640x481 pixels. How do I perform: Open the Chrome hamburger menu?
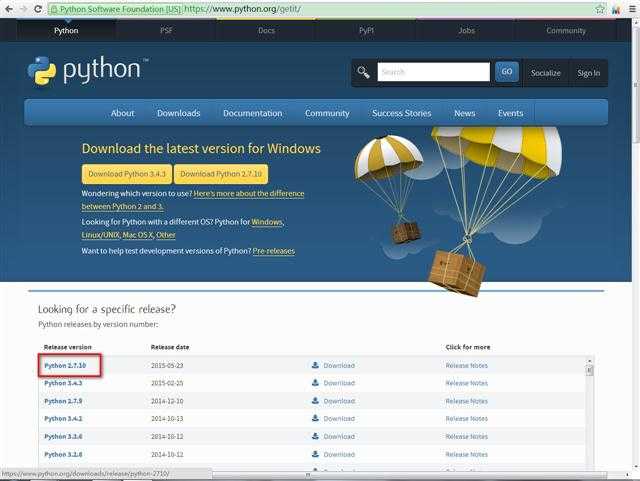(x=632, y=9)
